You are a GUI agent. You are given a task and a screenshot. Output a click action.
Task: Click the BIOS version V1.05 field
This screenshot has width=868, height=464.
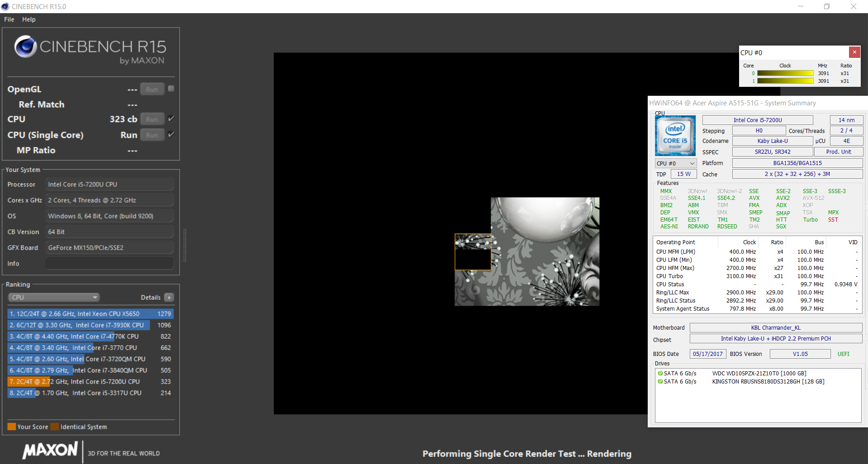point(800,354)
